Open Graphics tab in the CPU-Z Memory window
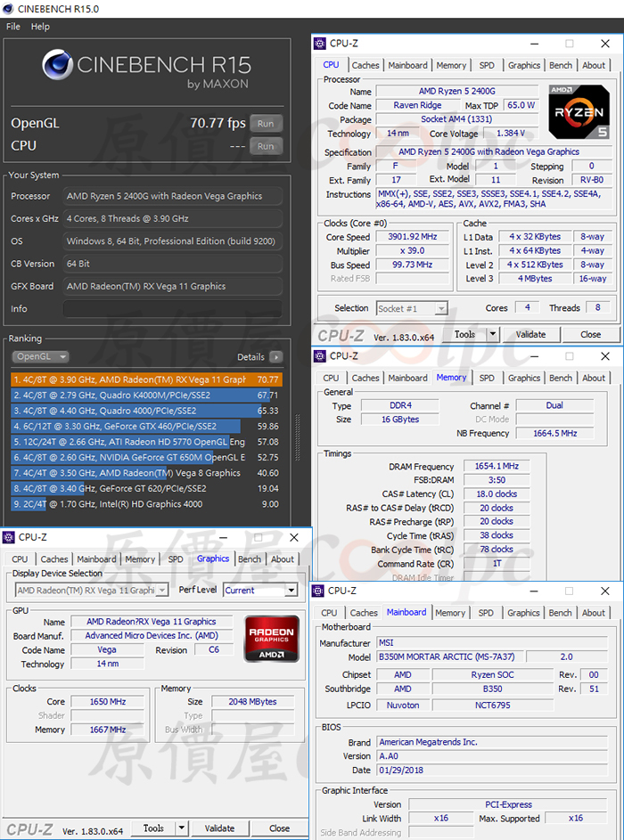This screenshot has height=840, width=624. tap(524, 378)
